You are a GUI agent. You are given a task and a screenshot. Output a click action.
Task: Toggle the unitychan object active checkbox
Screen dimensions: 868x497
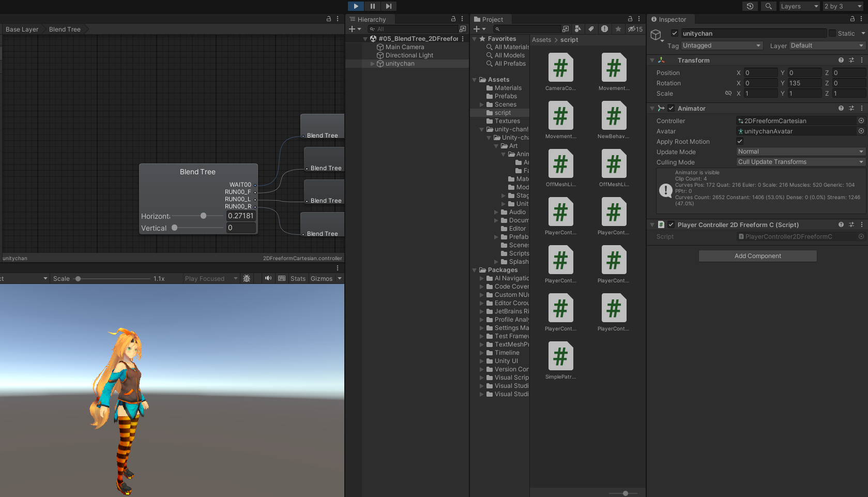[x=675, y=33]
